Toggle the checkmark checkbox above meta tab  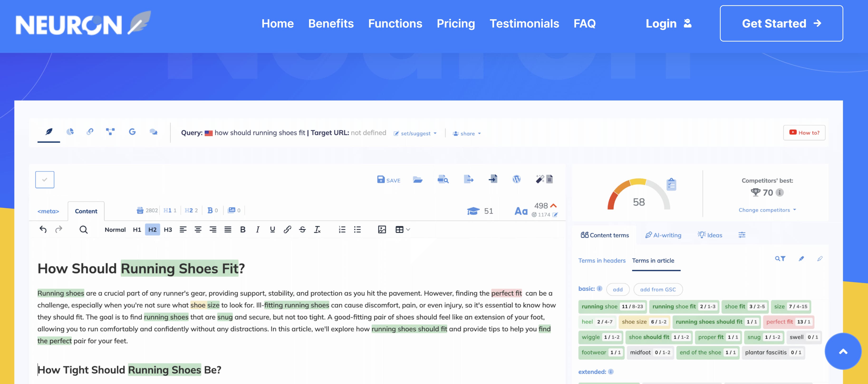[x=44, y=180]
